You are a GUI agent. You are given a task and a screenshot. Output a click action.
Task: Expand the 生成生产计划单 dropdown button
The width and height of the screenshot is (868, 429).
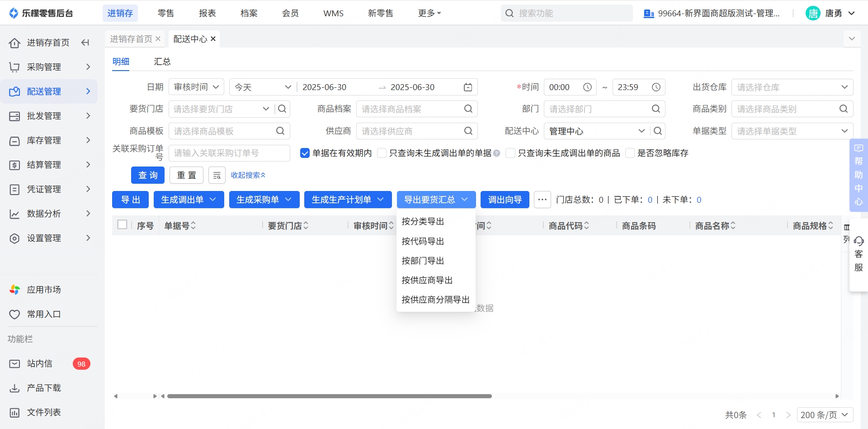coord(348,200)
